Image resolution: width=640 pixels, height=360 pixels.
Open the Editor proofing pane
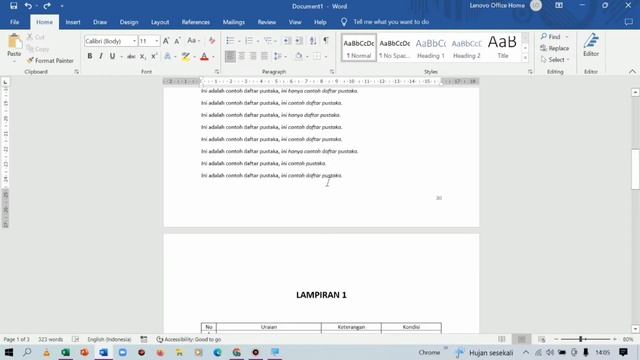[x=591, y=45]
